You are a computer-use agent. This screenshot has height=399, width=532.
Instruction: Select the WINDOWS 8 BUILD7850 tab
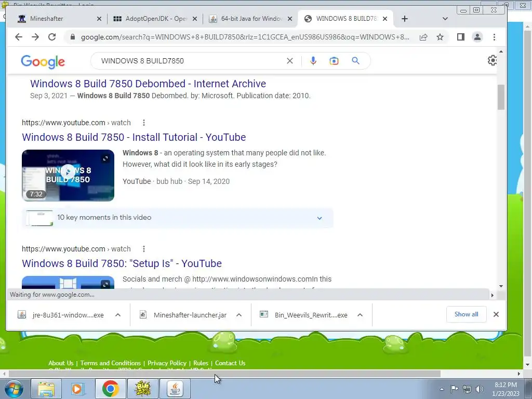(345, 19)
